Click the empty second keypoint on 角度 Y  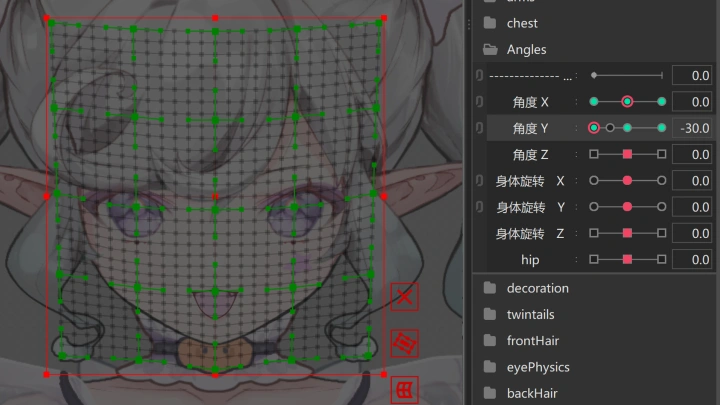(x=610, y=128)
